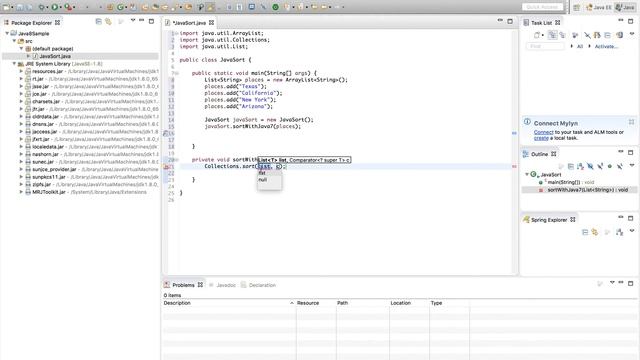Expand the resources.jar library node

(21, 71)
